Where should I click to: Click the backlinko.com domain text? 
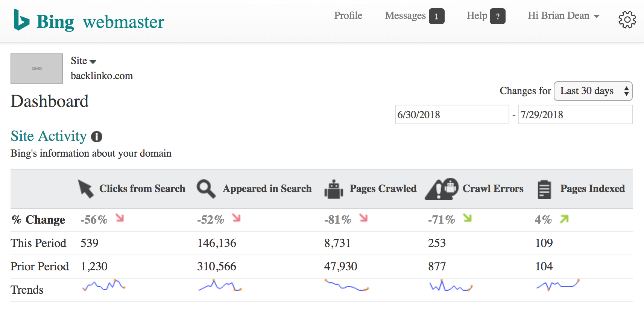tap(102, 76)
